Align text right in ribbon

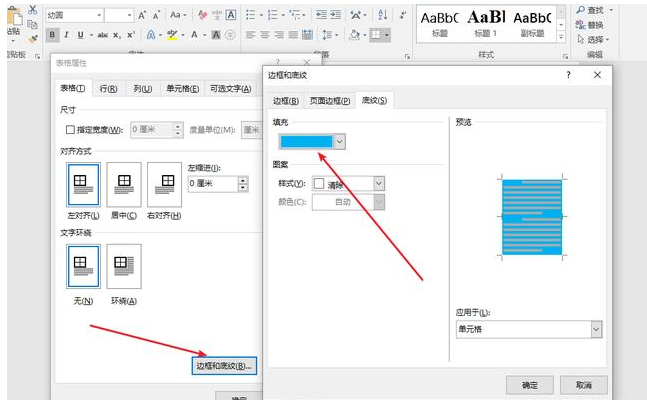[279, 35]
